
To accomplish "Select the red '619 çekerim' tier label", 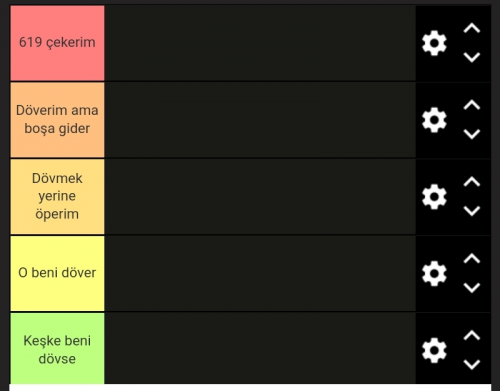I will [57, 43].
